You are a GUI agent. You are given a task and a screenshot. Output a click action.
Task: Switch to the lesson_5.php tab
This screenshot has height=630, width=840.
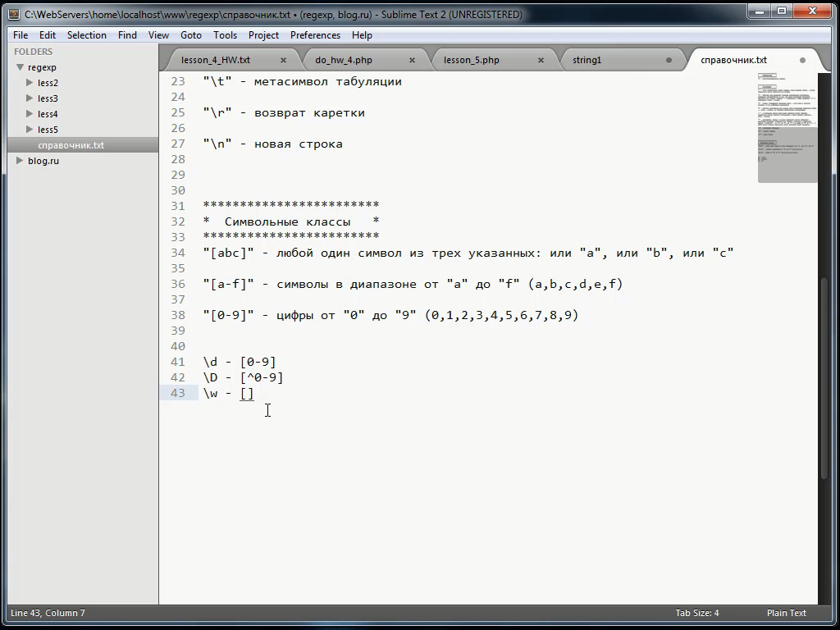click(x=472, y=60)
